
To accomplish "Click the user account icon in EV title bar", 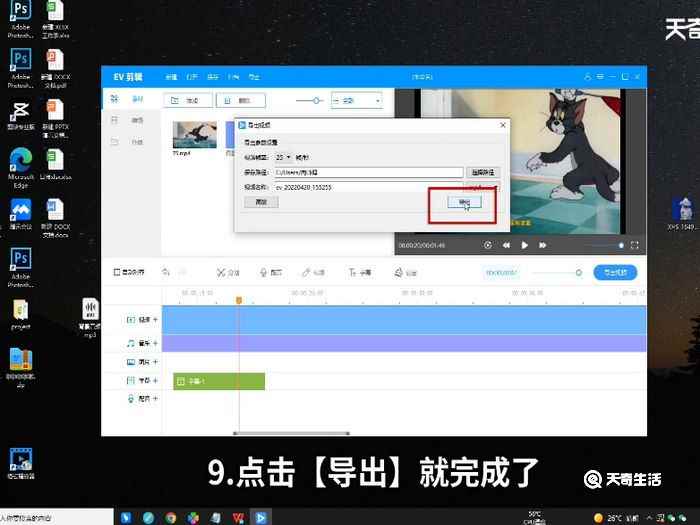I will tap(588, 77).
